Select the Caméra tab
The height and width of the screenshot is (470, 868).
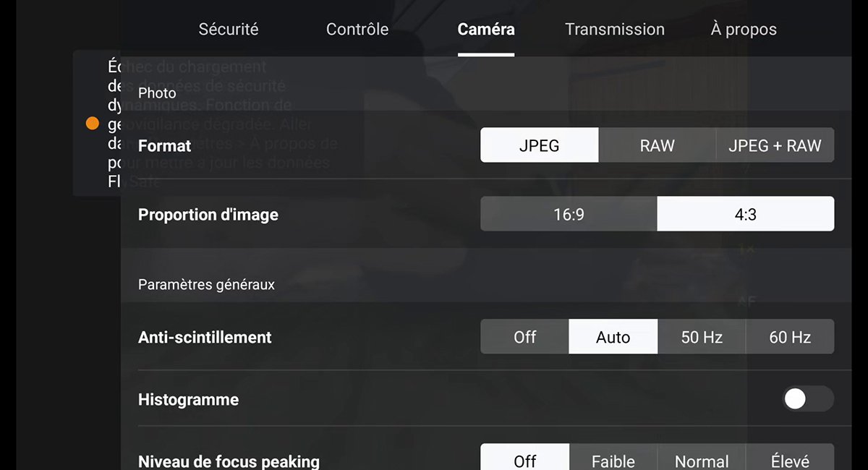pos(486,30)
